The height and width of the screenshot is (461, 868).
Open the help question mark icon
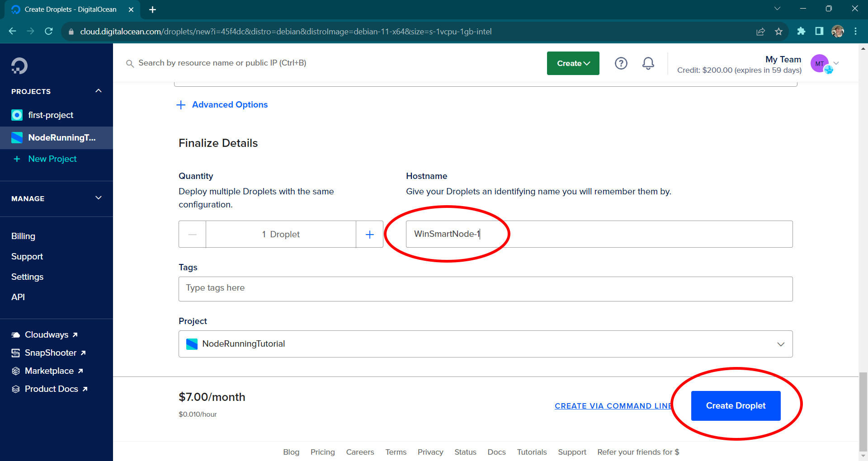[621, 63]
